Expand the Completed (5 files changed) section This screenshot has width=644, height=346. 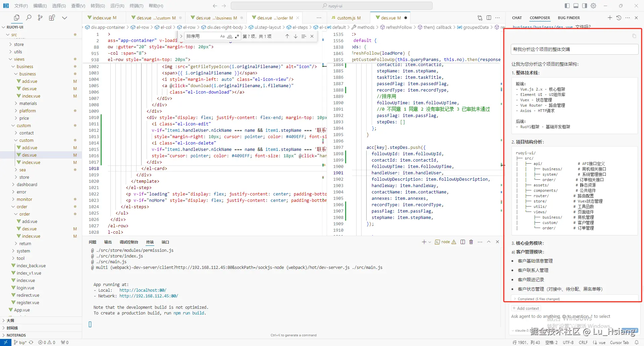pos(575,299)
